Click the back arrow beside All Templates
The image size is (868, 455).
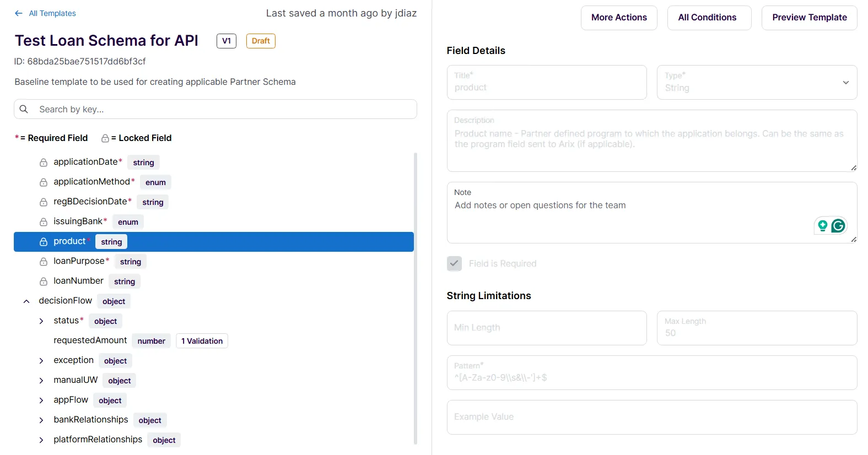coord(19,13)
